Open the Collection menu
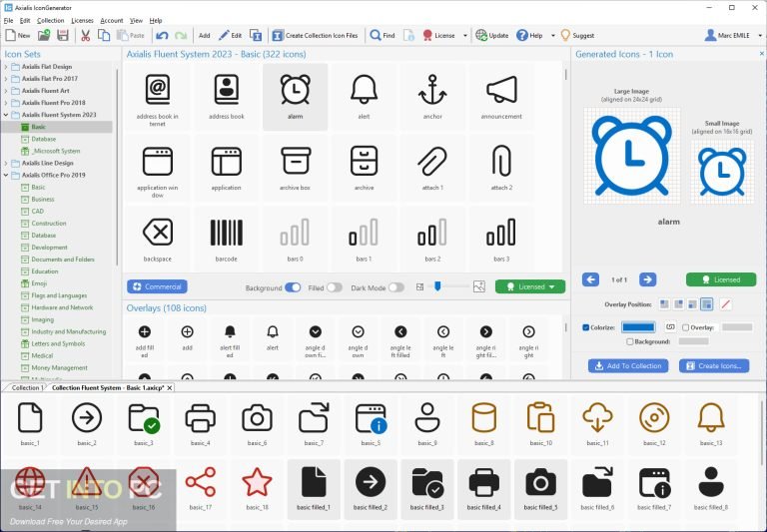 pos(50,21)
